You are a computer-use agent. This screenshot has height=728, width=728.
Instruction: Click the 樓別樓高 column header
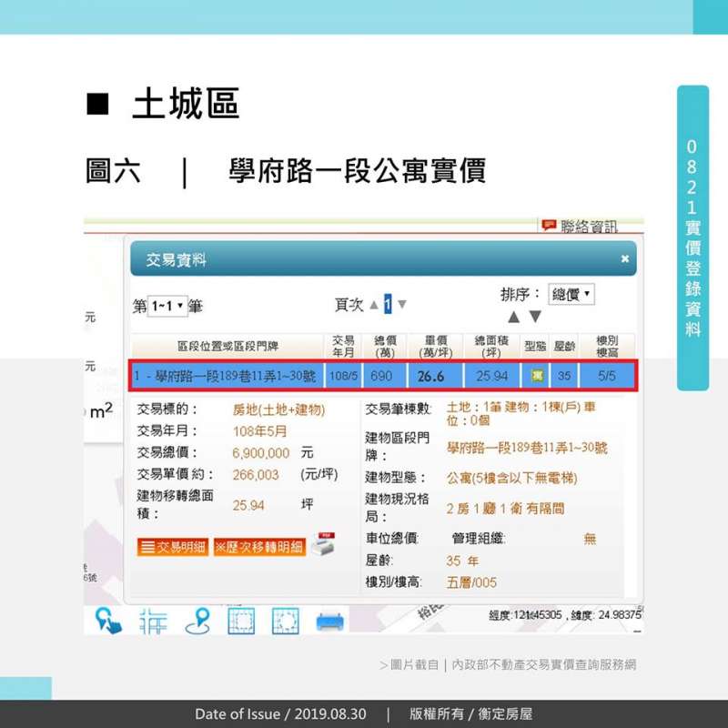tap(607, 346)
